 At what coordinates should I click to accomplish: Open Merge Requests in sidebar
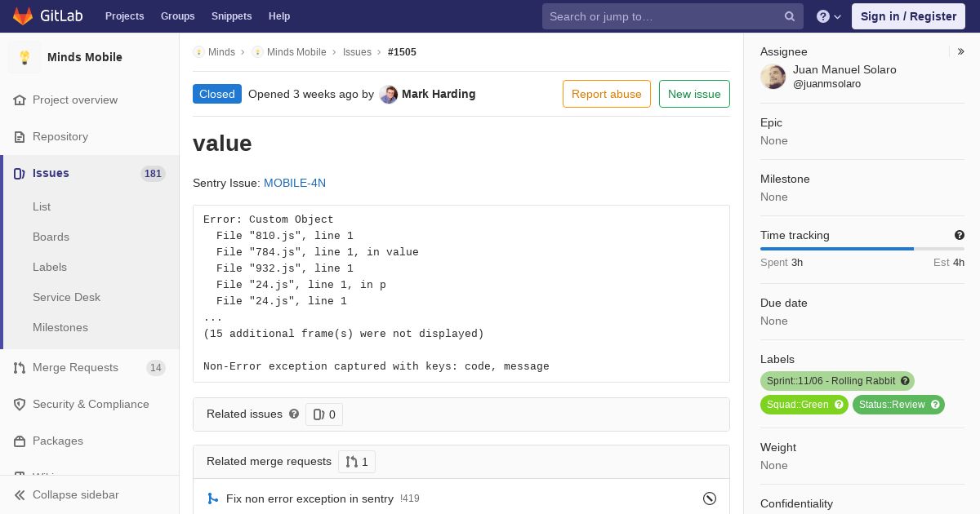pyautogui.click(x=75, y=367)
